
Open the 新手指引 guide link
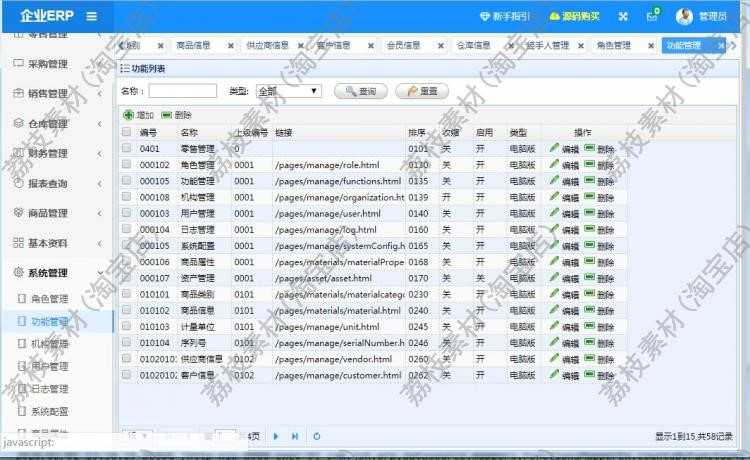click(505, 16)
